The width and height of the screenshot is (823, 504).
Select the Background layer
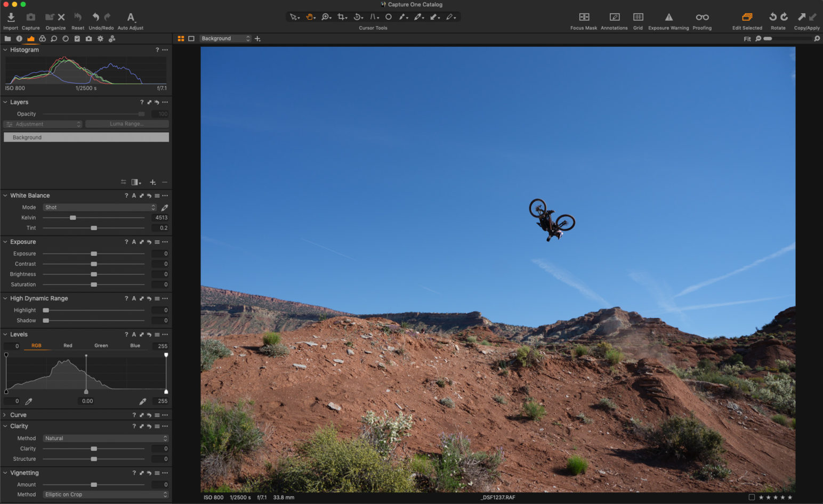pyautogui.click(x=86, y=137)
